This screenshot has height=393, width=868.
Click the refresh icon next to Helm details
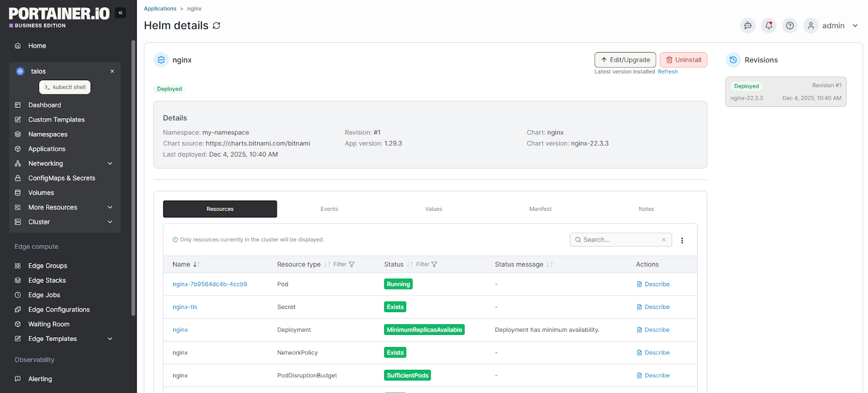tap(216, 25)
